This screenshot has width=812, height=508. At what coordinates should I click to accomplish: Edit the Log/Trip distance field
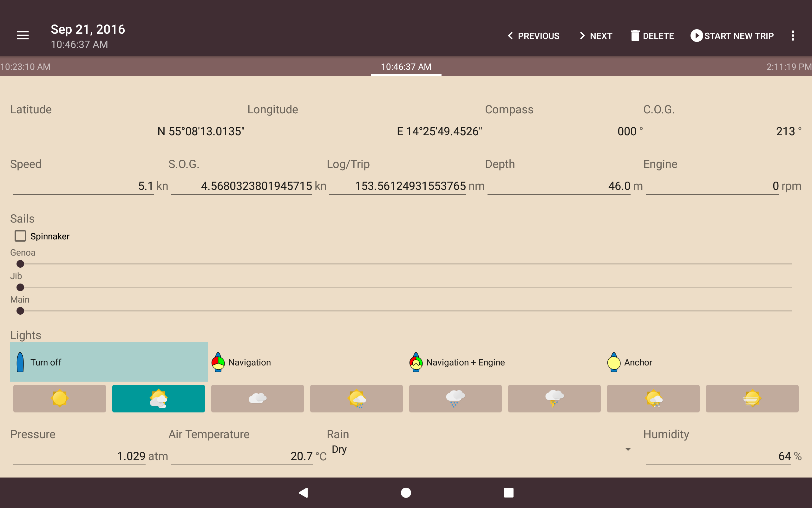coord(398,186)
